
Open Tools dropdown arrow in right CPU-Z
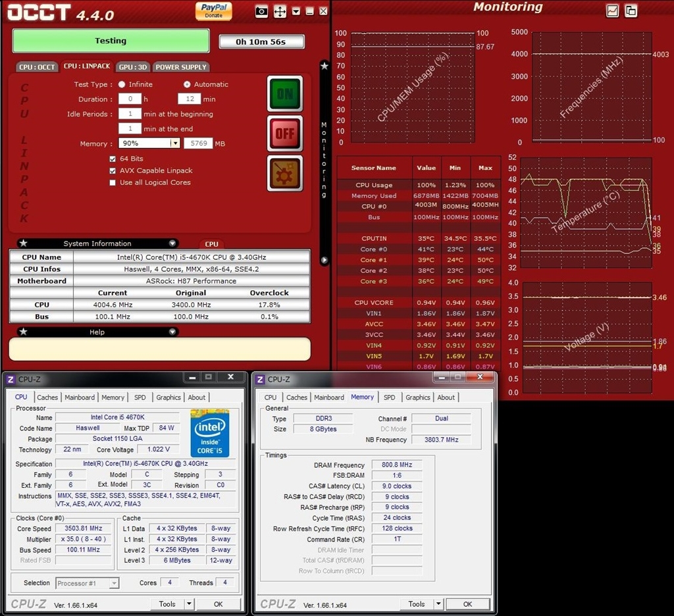pos(438,604)
